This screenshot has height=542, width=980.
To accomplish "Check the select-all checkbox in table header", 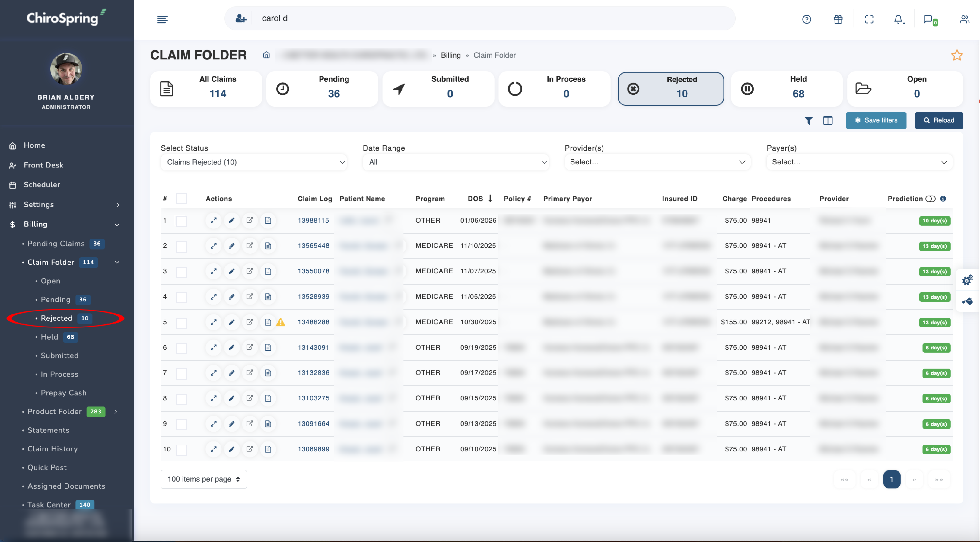I will pyautogui.click(x=182, y=199).
